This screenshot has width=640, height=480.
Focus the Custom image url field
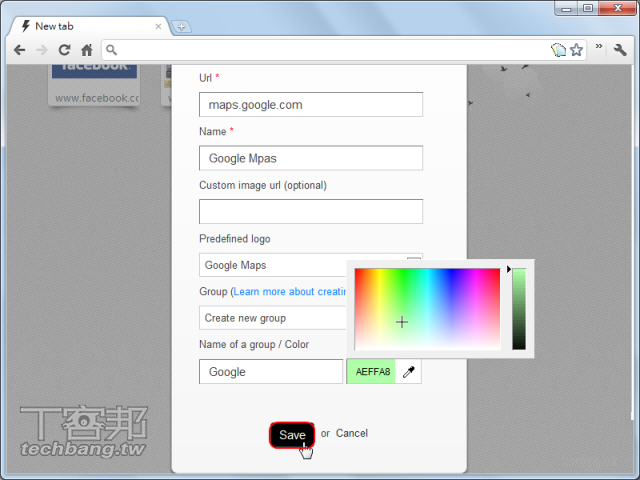[310, 211]
